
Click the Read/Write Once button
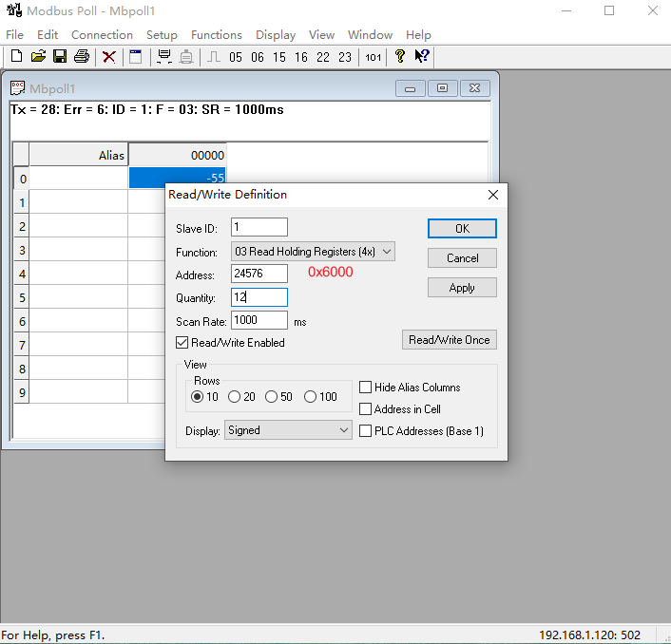point(450,340)
